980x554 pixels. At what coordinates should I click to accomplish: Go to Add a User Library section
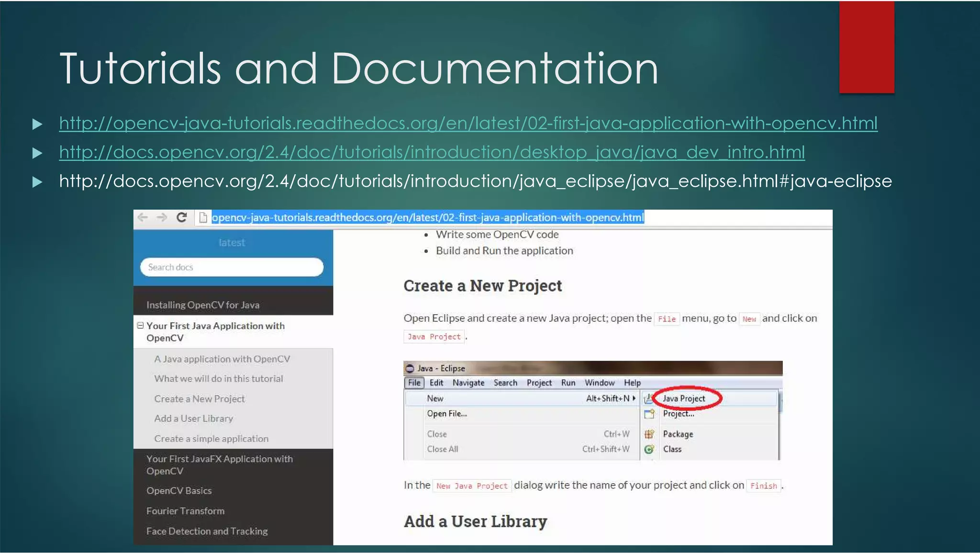(x=193, y=418)
